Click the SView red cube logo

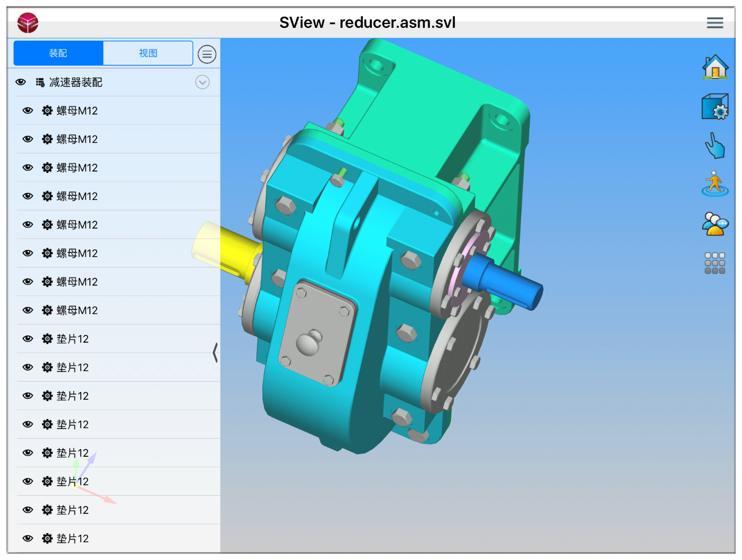coord(28,23)
